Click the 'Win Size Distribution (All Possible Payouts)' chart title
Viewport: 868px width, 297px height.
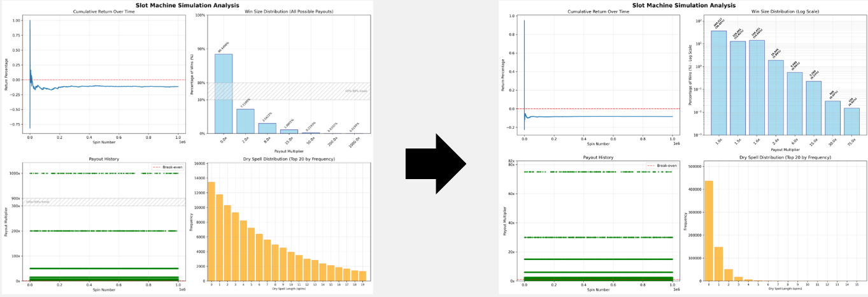coord(288,11)
